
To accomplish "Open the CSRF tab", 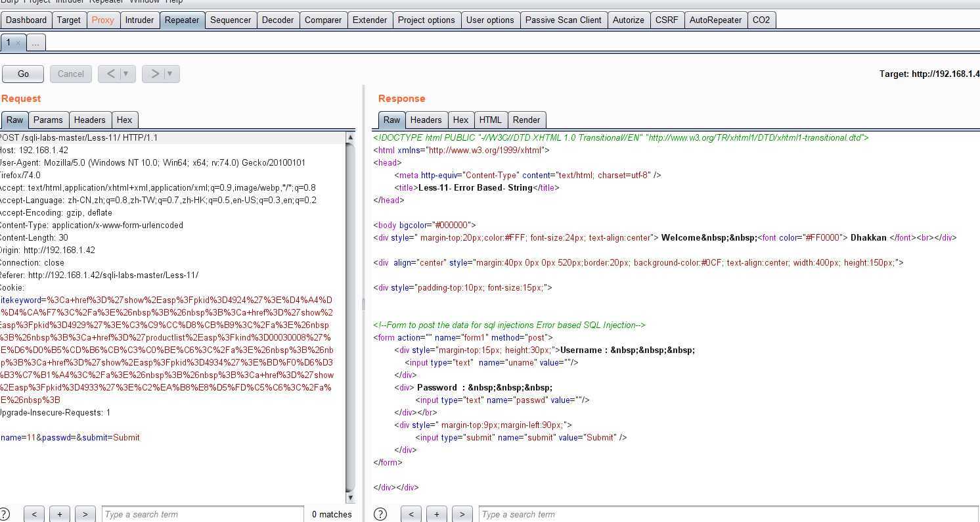I will coord(667,20).
